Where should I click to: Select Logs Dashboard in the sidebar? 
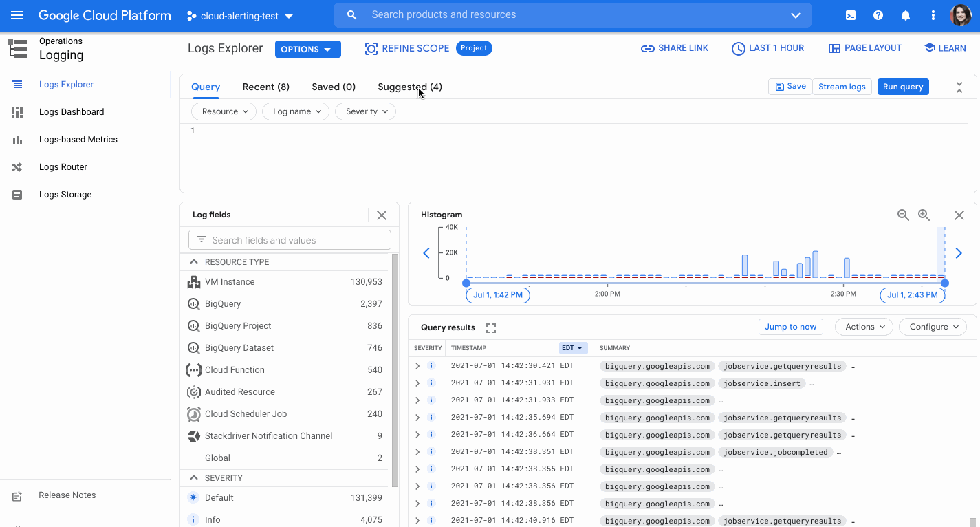(72, 111)
